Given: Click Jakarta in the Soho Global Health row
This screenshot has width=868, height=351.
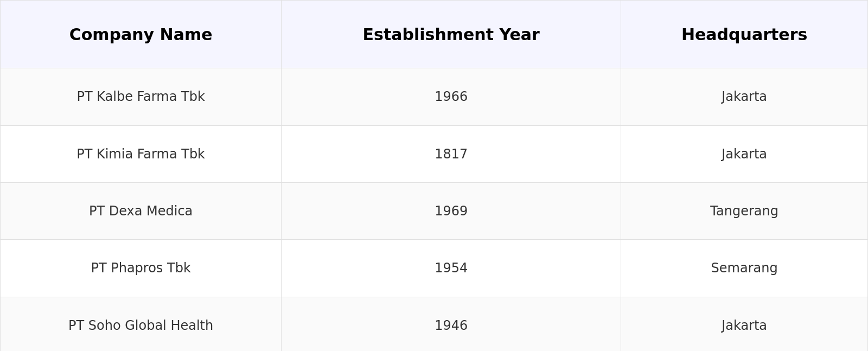Looking at the screenshot, I should pyautogui.click(x=744, y=326).
